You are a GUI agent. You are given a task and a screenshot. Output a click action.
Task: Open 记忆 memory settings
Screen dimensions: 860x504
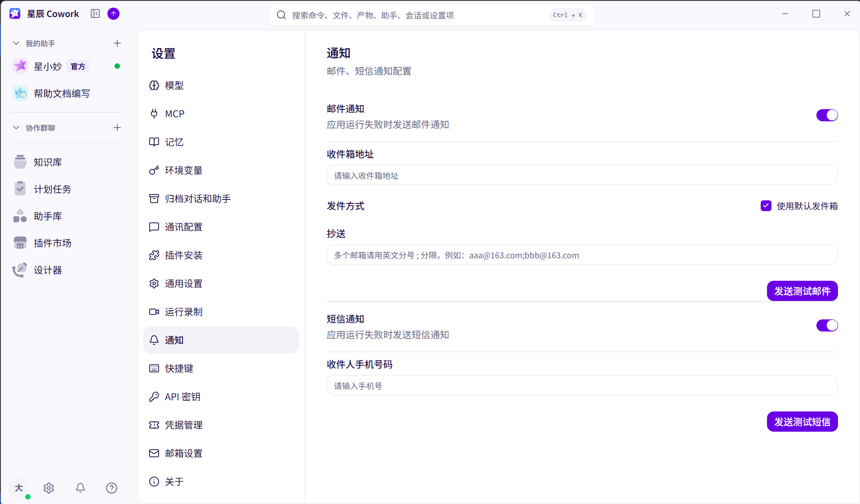[221, 142]
